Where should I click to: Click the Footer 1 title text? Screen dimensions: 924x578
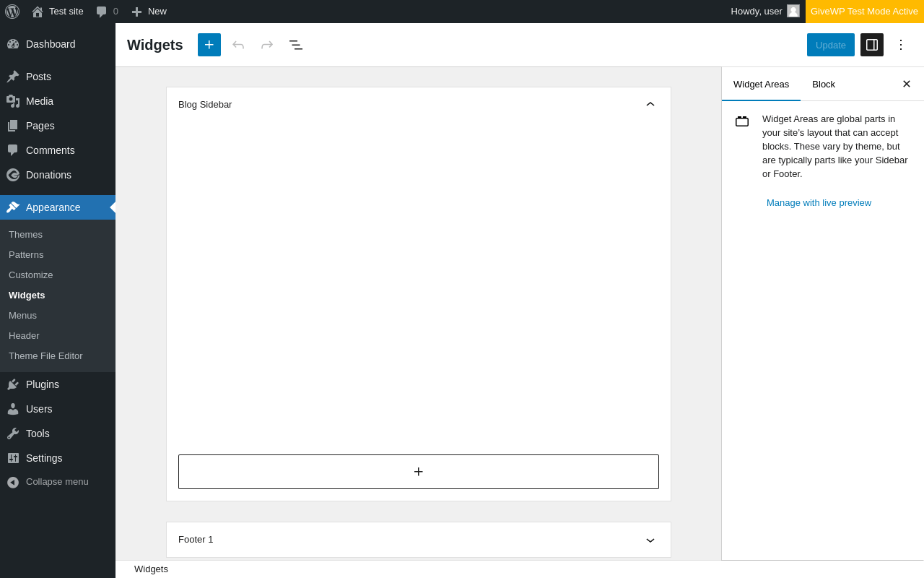pos(196,540)
